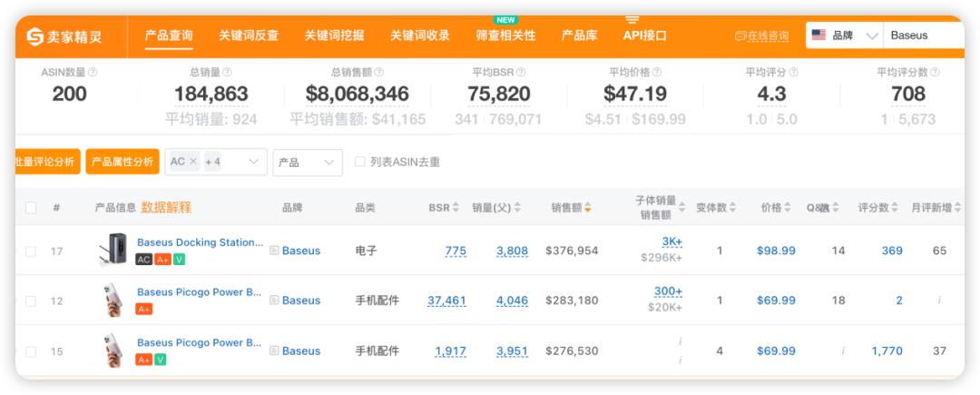Open the help icon beside 总销量
Screen dimensions: 980x395
pyautogui.click(x=227, y=73)
